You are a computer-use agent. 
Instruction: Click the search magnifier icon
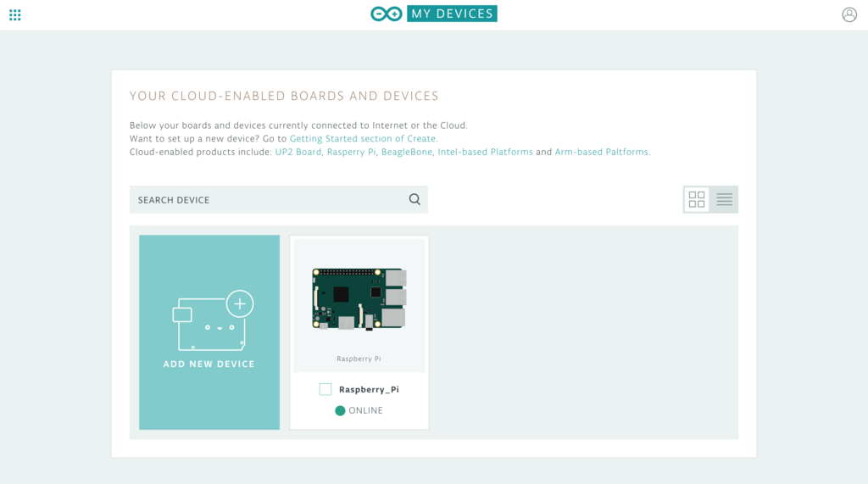[415, 199]
